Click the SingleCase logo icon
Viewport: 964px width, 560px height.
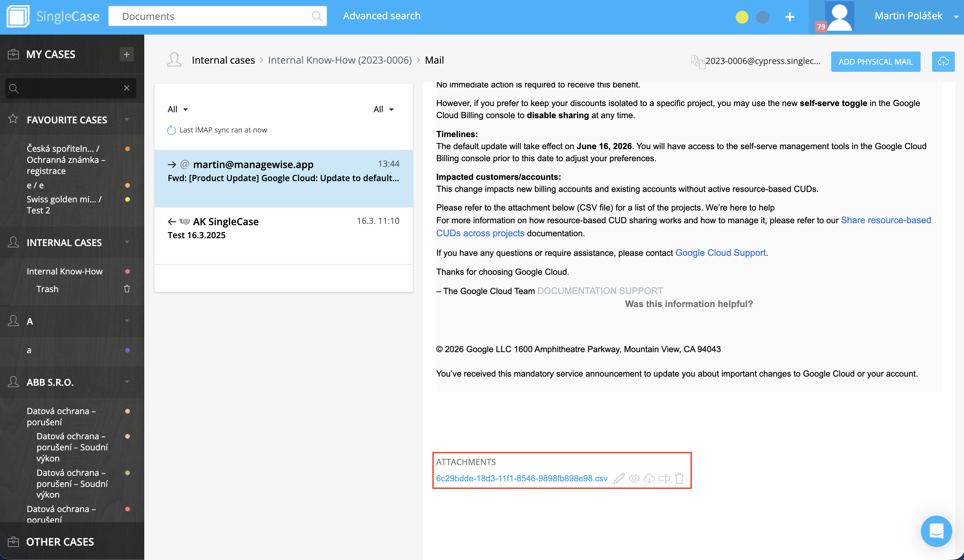(18, 16)
